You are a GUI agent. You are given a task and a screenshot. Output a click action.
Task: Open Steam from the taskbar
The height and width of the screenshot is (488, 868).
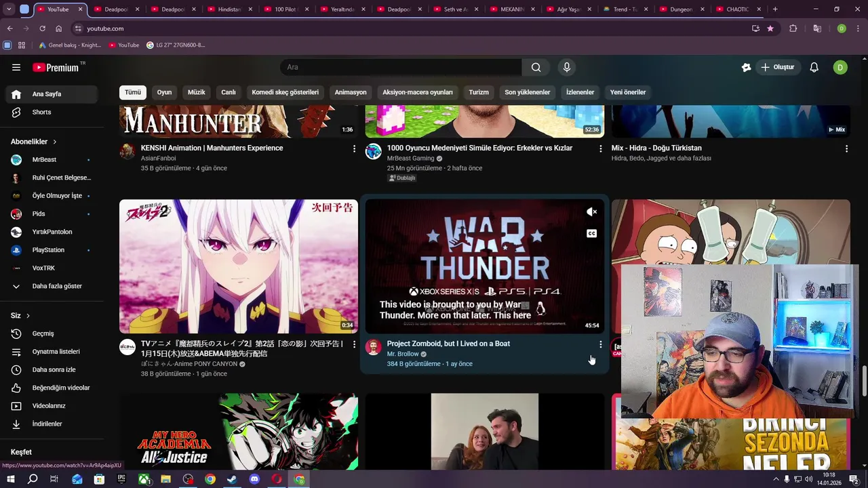(x=232, y=479)
